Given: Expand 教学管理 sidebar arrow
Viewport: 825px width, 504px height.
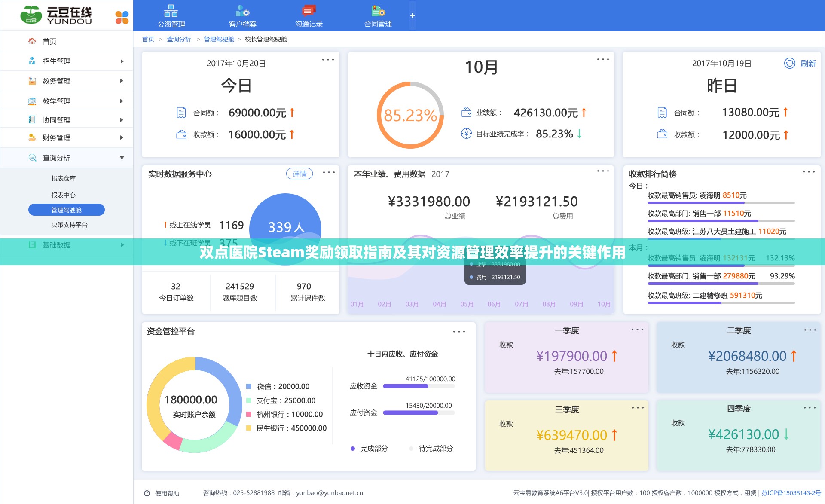Looking at the screenshot, I should tap(122, 101).
